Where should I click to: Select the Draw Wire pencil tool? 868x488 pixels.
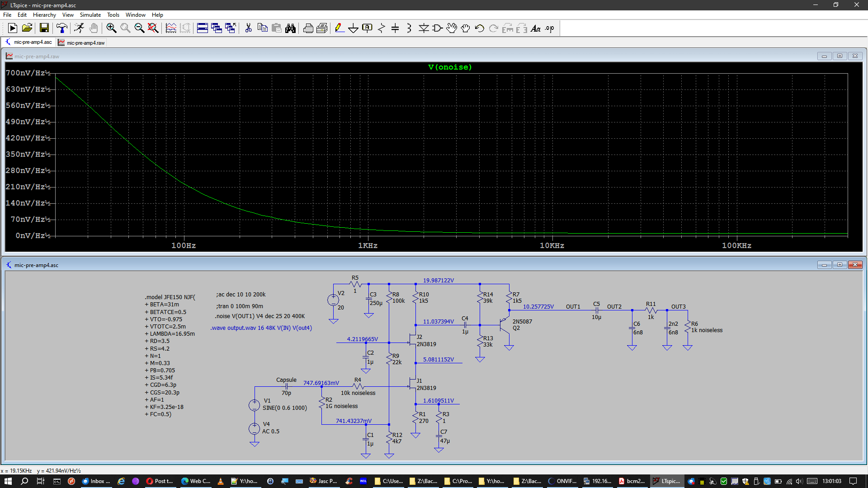339,28
